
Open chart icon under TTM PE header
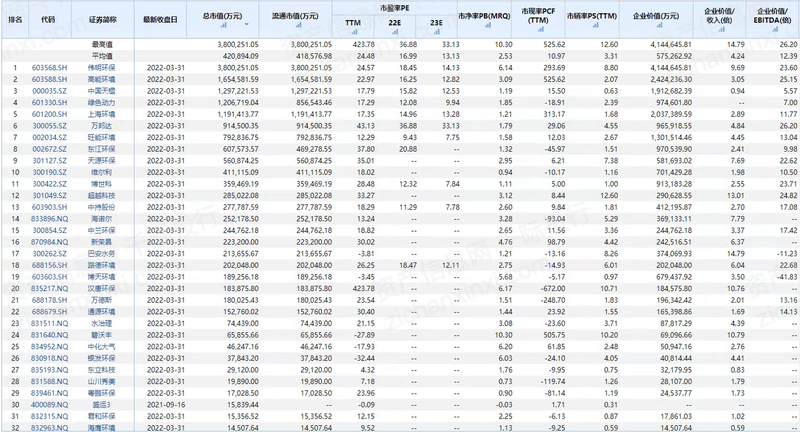point(354,32)
